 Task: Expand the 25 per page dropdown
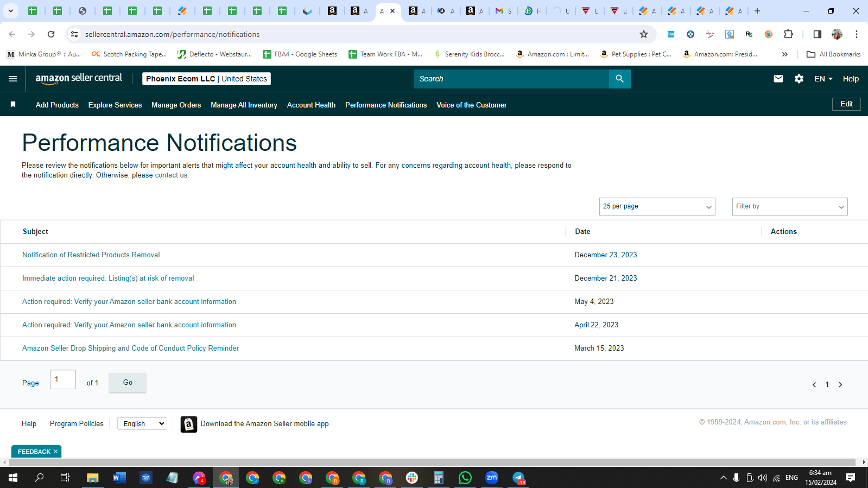(657, 206)
